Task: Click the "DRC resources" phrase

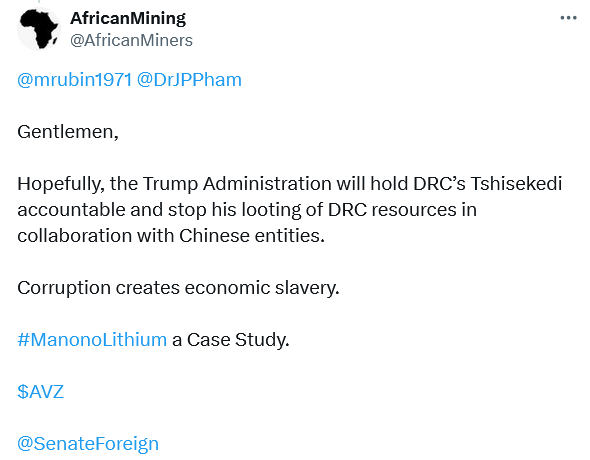Action: [392, 210]
